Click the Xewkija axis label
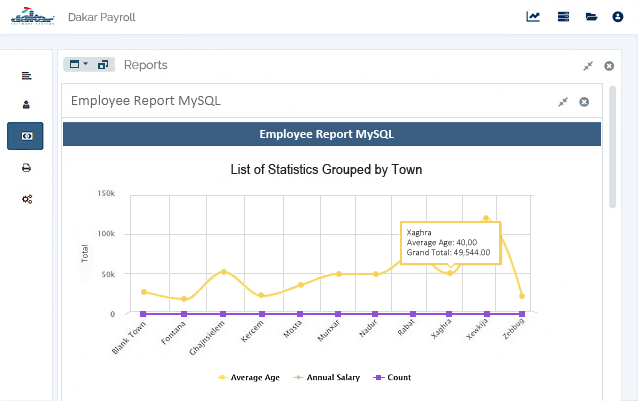The width and height of the screenshot is (638, 401). point(477,329)
